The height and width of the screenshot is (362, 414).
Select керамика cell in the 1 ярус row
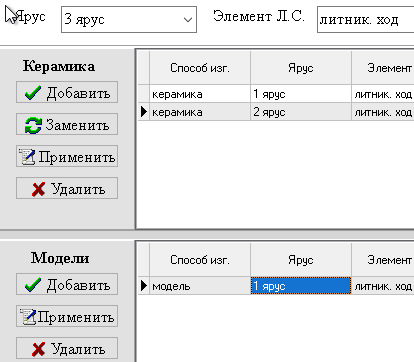(200, 94)
